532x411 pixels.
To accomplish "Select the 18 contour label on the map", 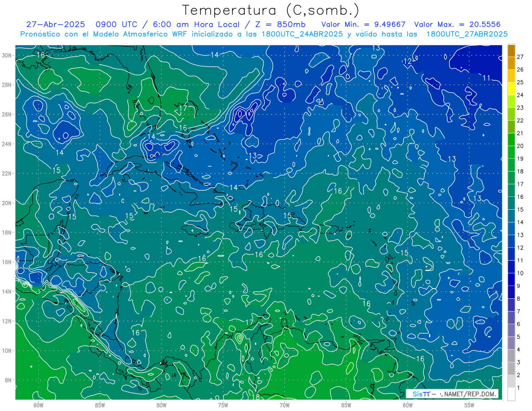I will pyautogui.click(x=256, y=397).
